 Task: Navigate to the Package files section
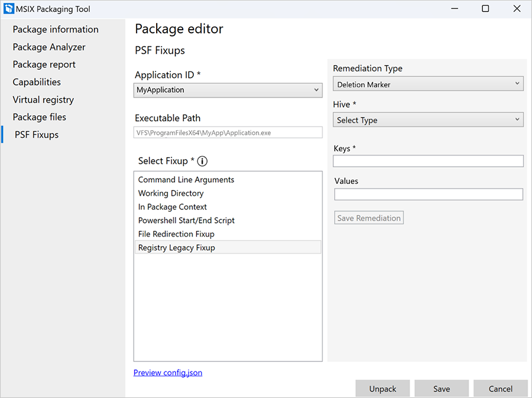click(x=40, y=117)
